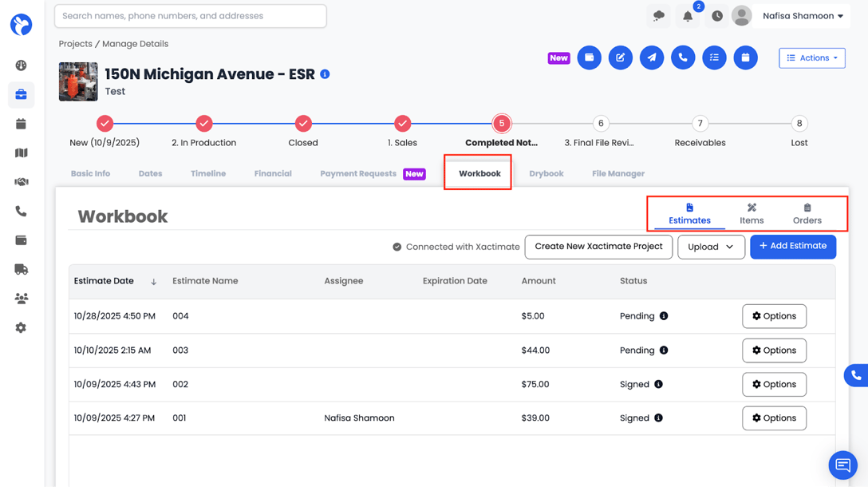The height and width of the screenshot is (487, 868).
Task: Open Options for estimate 003
Action: (x=774, y=350)
